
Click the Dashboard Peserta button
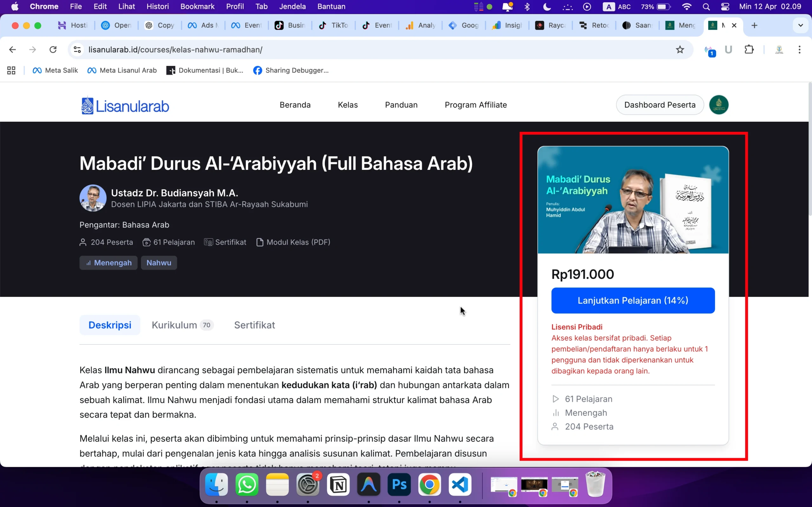(x=660, y=105)
